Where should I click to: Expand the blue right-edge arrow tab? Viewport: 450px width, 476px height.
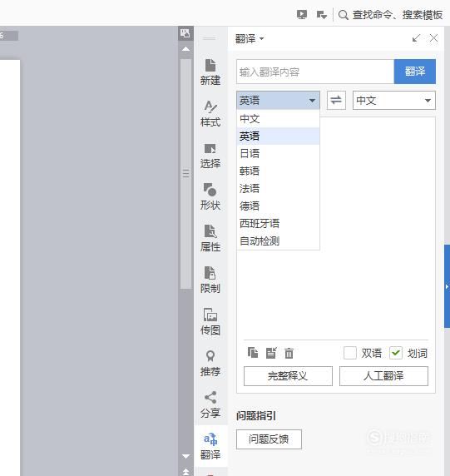coord(447,286)
